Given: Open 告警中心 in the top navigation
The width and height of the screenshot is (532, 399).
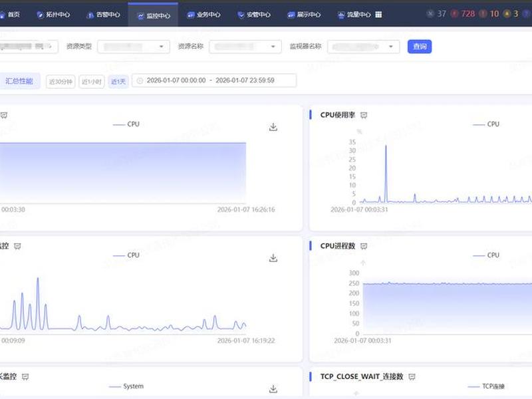Looking at the screenshot, I should [104, 15].
